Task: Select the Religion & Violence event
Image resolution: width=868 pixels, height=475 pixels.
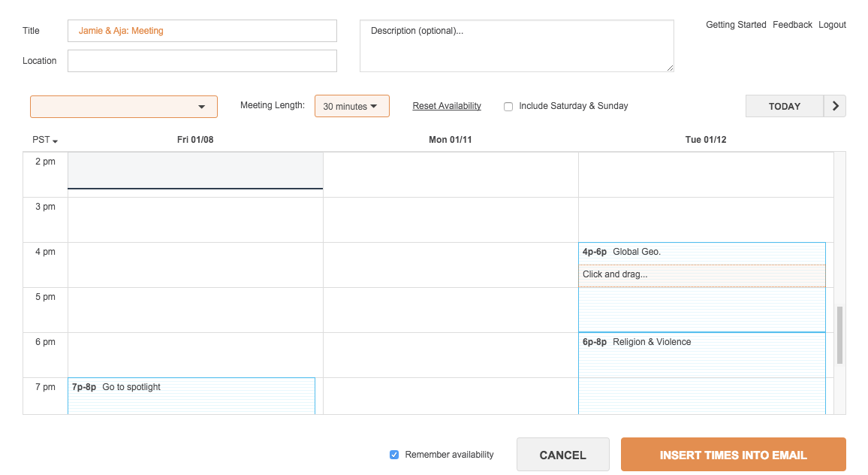Action: coord(702,373)
